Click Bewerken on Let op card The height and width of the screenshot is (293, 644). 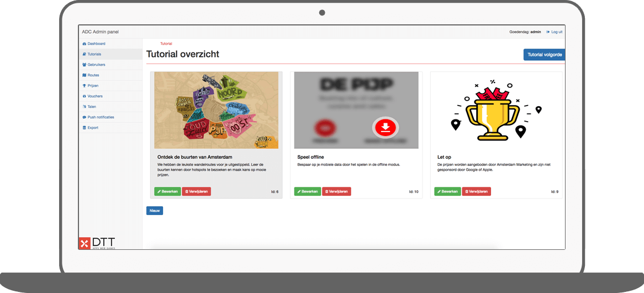[448, 191]
